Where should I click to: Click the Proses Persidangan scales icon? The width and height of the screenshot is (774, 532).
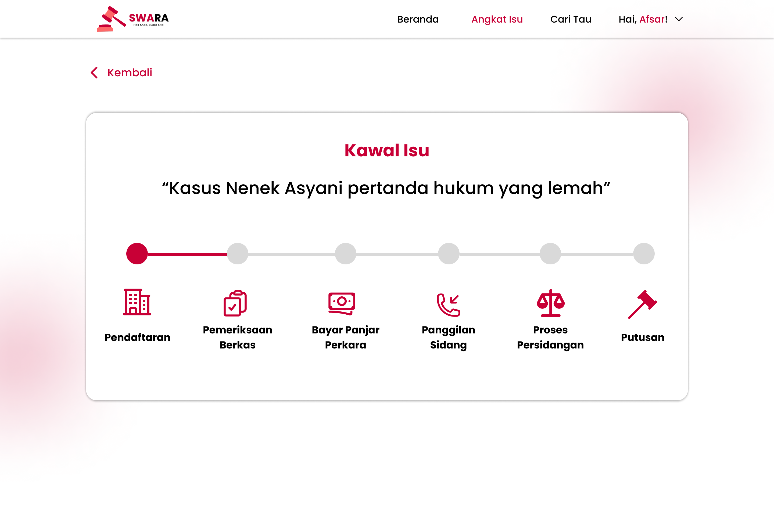tap(550, 303)
